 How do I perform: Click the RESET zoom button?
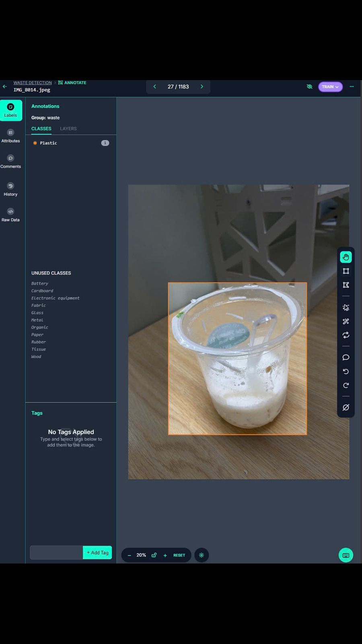tap(179, 555)
